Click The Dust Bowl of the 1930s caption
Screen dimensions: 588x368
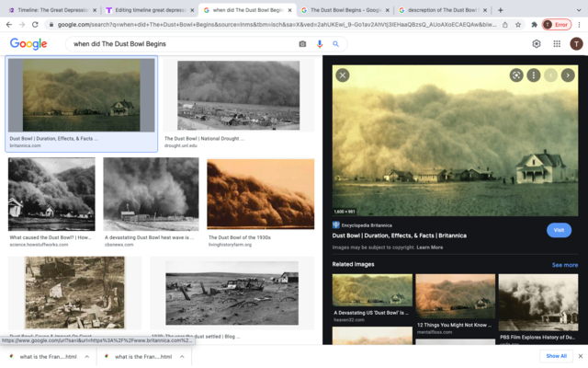click(x=240, y=237)
